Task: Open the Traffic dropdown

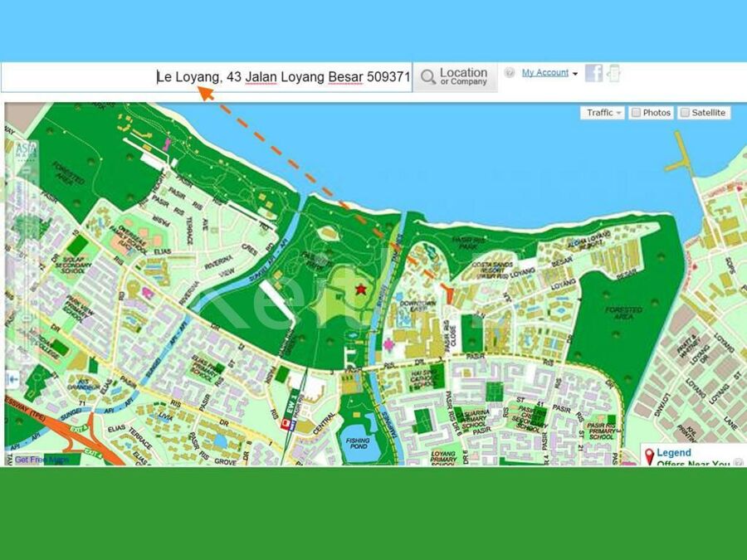Action: tap(603, 113)
